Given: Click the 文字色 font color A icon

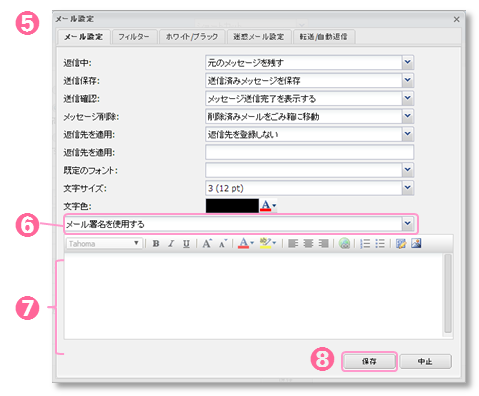Looking at the screenshot, I should click(x=265, y=206).
